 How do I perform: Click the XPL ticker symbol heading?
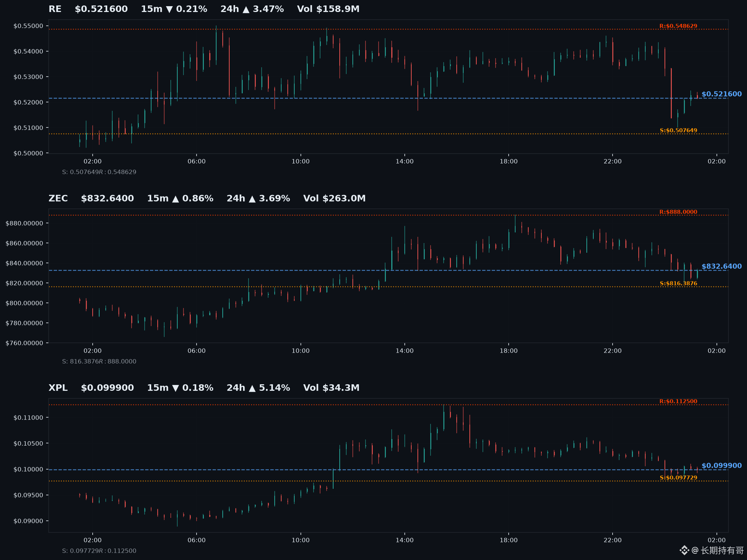[x=58, y=388]
